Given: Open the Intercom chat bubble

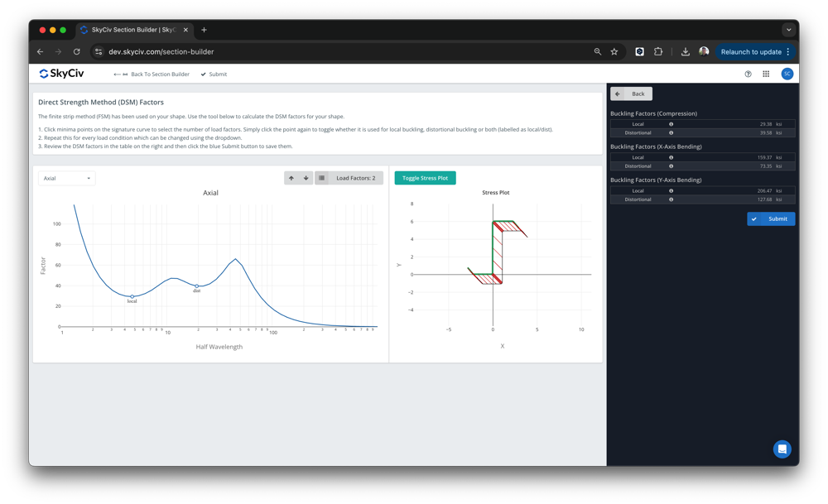Looking at the screenshot, I should coord(782,449).
